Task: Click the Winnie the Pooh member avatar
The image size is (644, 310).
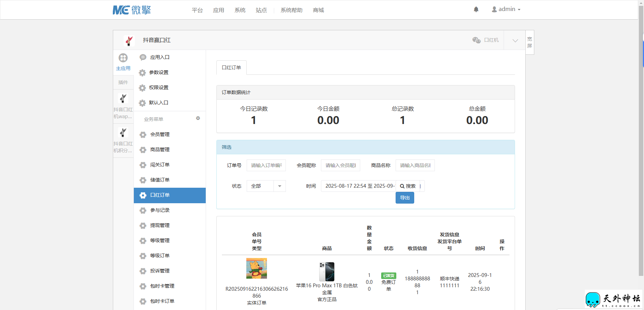Action: [x=257, y=268]
